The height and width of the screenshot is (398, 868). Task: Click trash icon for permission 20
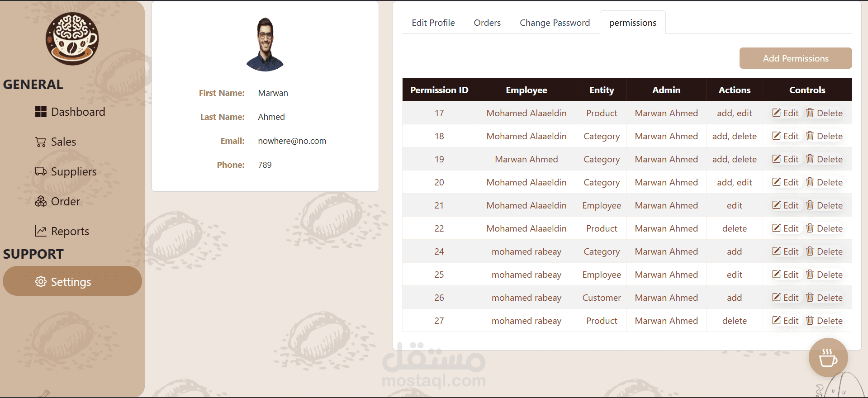[x=810, y=182]
